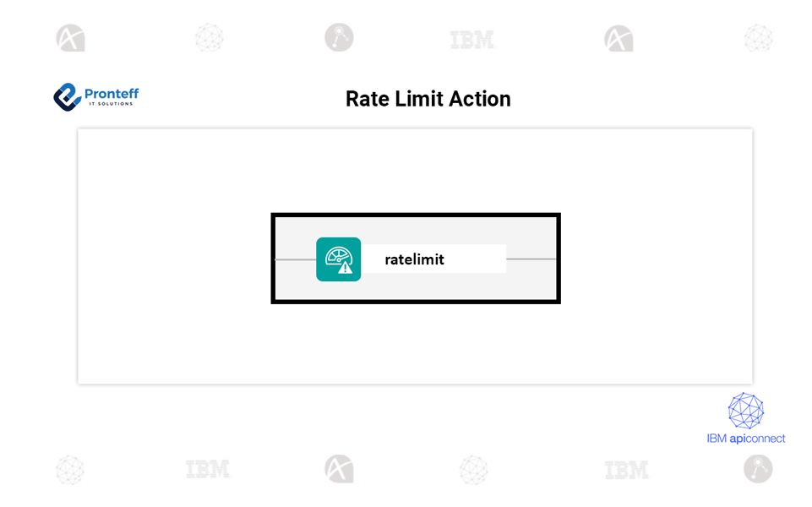The image size is (812, 507).
Task: Click the faded key-circle watermark in the top row
Action: point(339,37)
